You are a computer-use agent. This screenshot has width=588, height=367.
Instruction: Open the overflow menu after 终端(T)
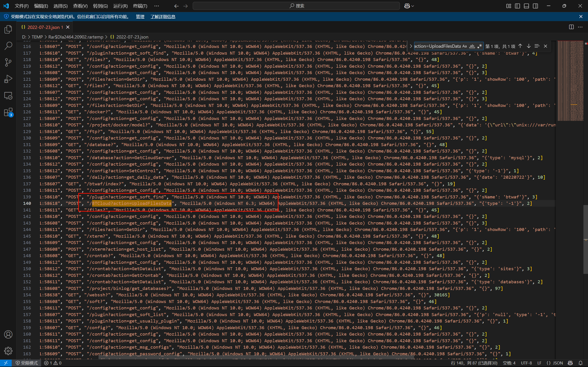[x=156, y=6]
